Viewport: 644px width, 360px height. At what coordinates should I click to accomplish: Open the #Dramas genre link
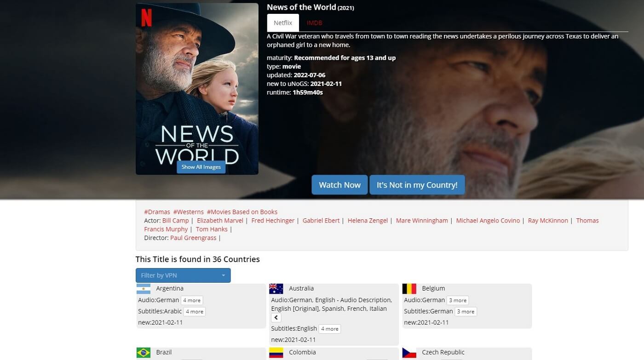click(x=157, y=212)
